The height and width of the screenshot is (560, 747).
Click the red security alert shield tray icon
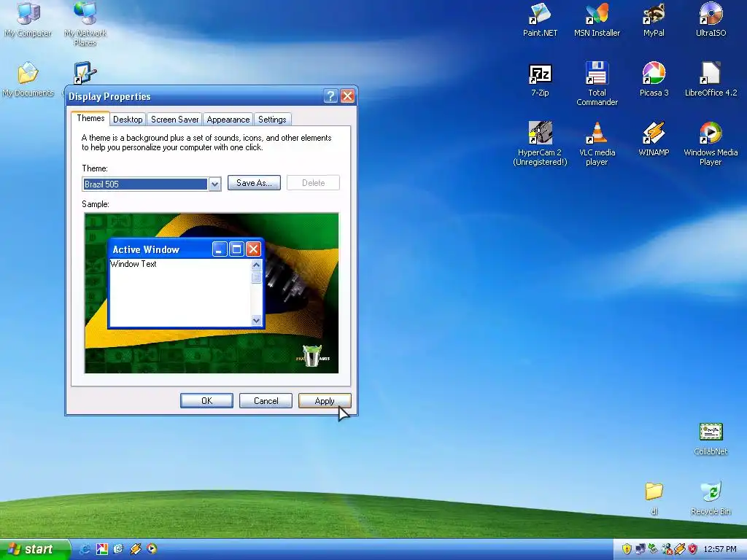pyautogui.click(x=693, y=549)
